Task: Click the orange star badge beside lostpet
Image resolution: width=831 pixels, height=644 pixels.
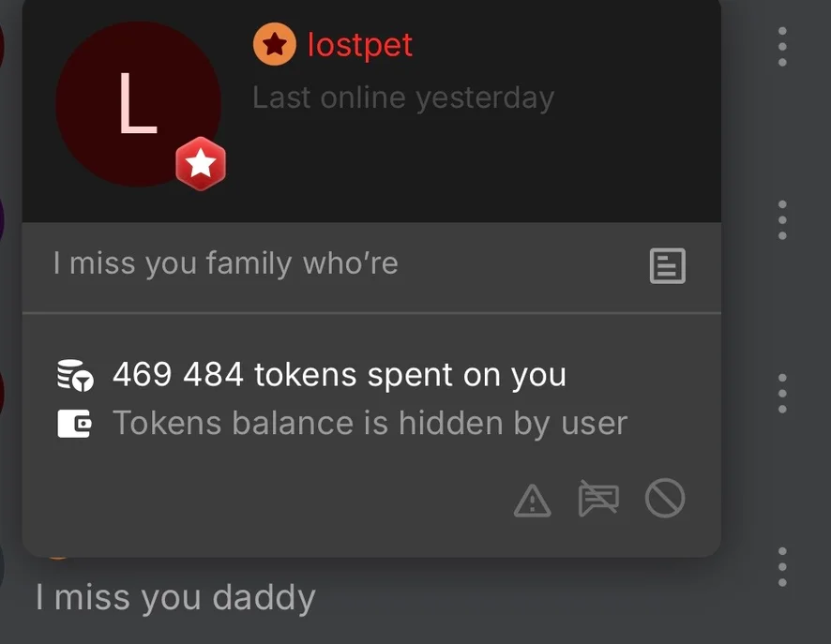Action: 274,44
